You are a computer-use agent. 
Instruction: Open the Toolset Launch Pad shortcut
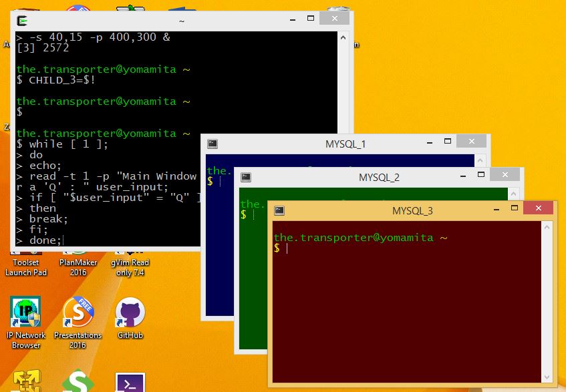click(x=25, y=263)
